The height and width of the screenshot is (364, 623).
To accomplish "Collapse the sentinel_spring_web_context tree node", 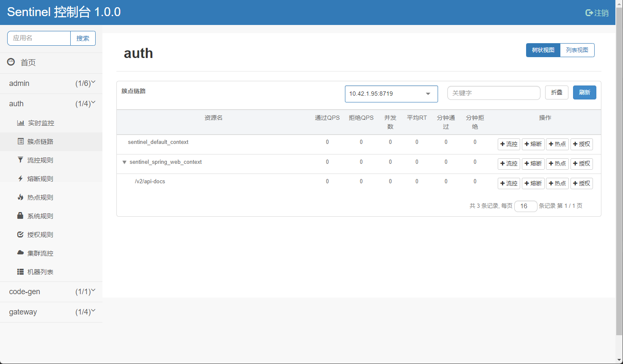I will pos(124,162).
